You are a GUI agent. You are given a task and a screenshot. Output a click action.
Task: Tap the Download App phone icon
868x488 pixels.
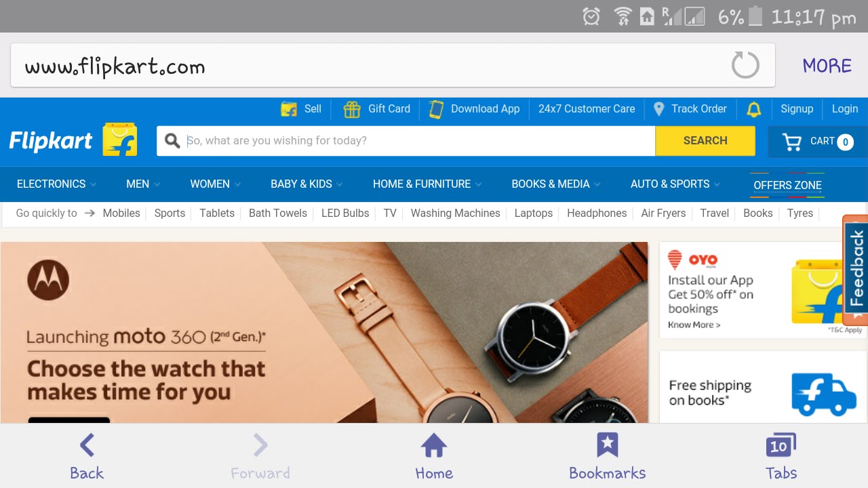pos(436,109)
